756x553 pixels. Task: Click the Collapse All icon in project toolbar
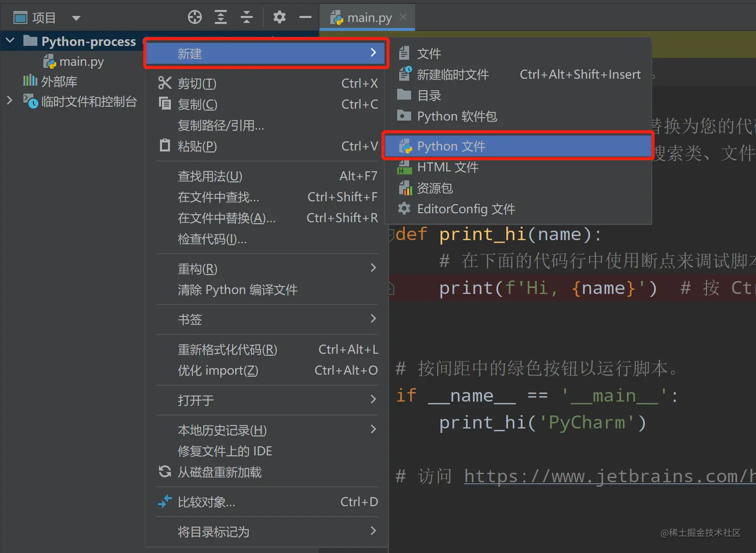246,17
